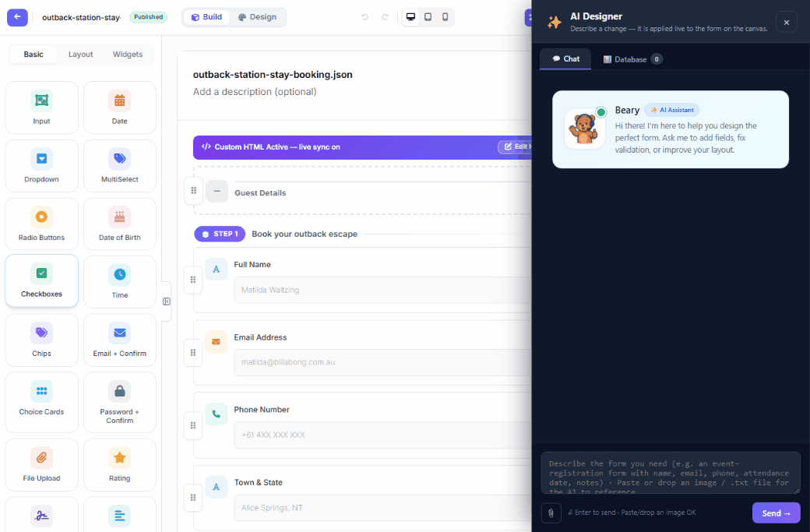Click the Phone Number handset icon

pos(217,414)
